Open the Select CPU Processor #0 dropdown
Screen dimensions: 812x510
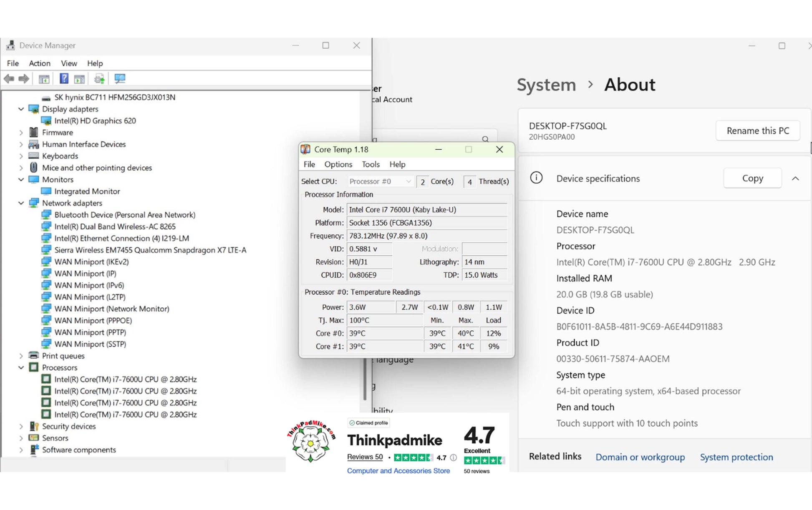click(x=380, y=181)
